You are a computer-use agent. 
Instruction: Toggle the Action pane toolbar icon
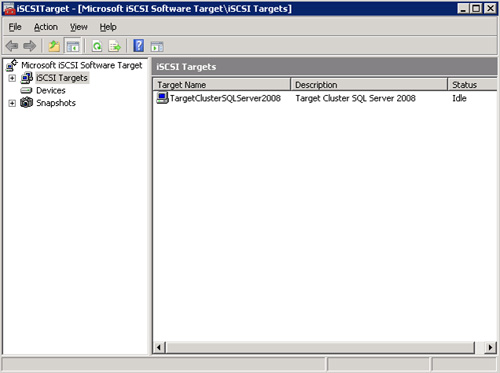click(x=157, y=46)
